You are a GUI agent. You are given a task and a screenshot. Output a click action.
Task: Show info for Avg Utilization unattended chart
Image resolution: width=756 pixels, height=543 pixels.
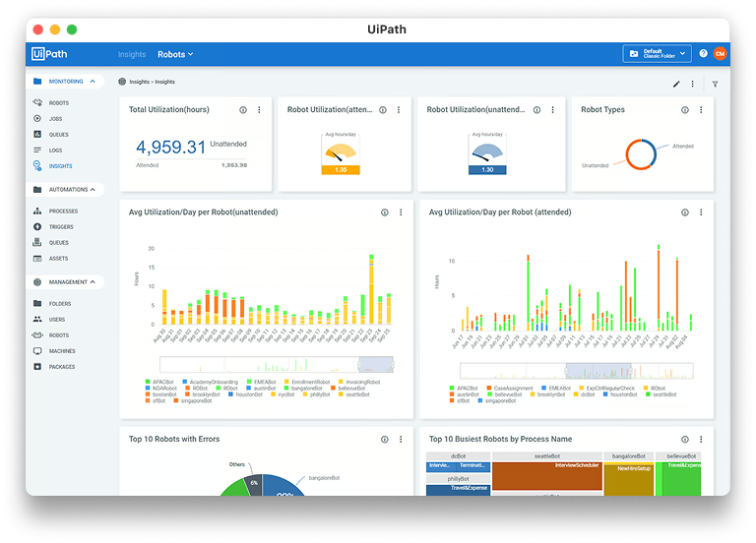[x=384, y=212]
